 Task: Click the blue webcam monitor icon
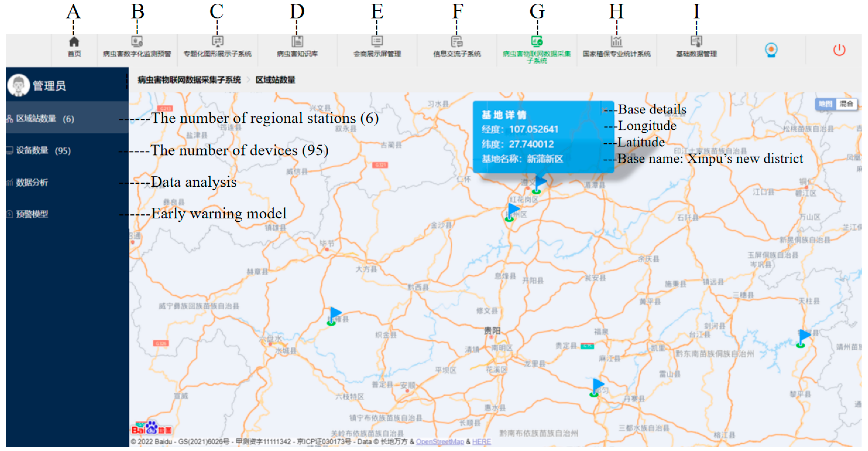[x=771, y=50]
